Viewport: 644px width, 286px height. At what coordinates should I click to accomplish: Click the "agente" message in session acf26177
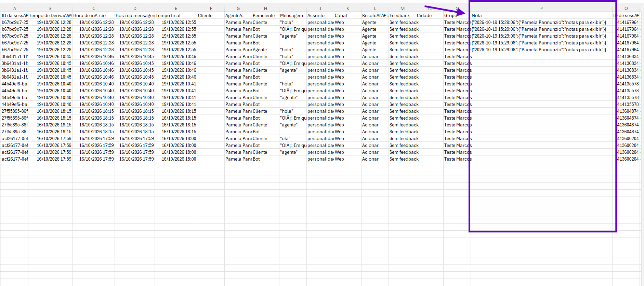pos(293,152)
